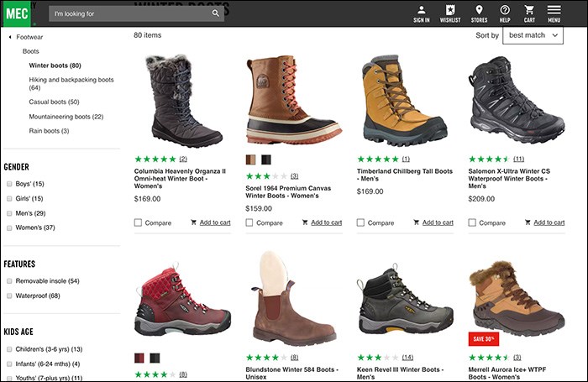This screenshot has height=382, width=588.
Task: Open Keen Revell III Winter Boots title
Action: point(400,374)
